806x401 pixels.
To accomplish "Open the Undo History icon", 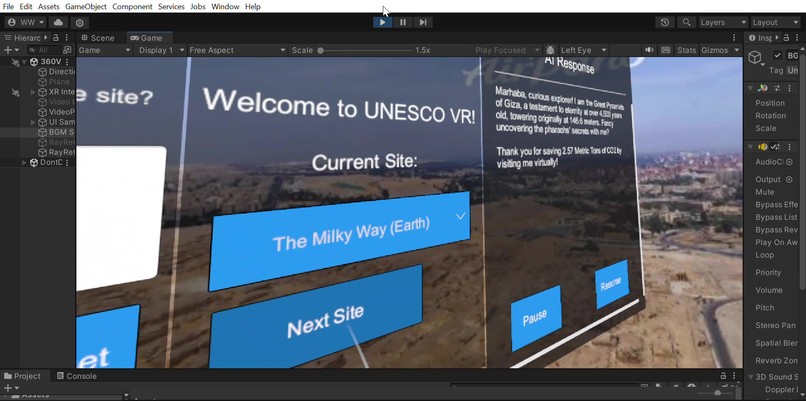I will coord(665,22).
